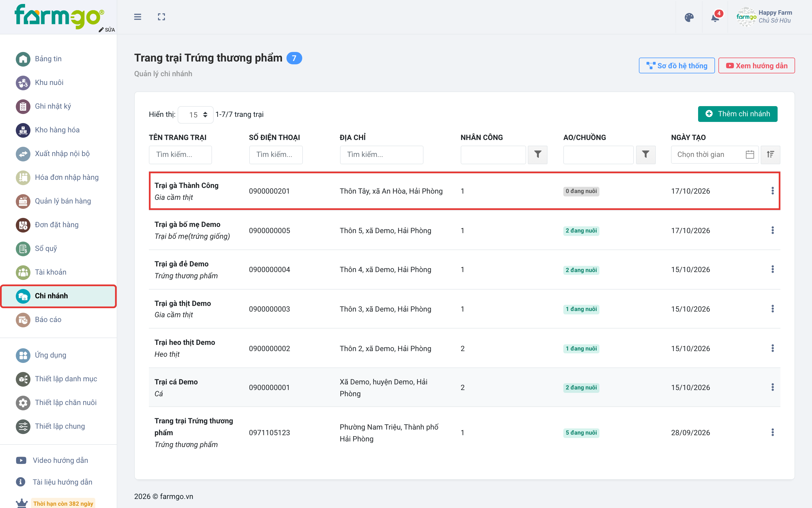Open the color theme palette icon
Viewport: 812px width, 508px height.
click(689, 17)
